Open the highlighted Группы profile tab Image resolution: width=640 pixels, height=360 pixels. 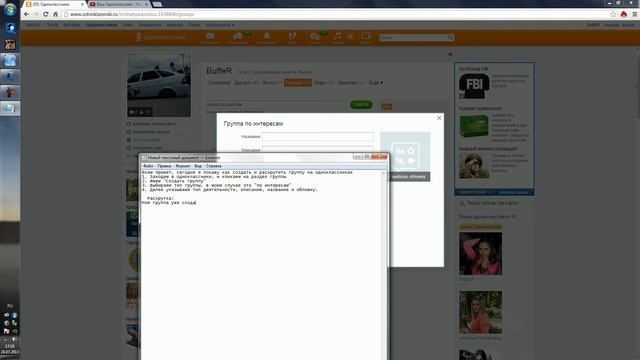(298, 83)
